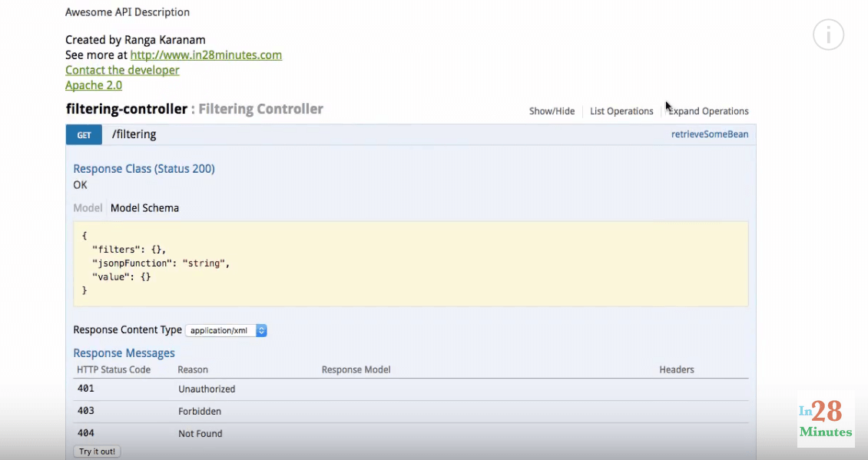Image resolution: width=868 pixels, height=460 pixels.
Task: Click the 401 status code cell
Action: (86, 389)
